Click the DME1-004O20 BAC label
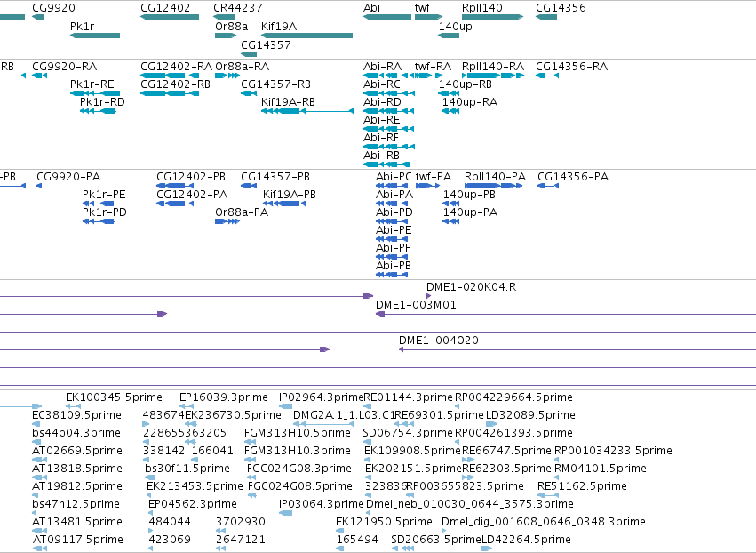 439,341
